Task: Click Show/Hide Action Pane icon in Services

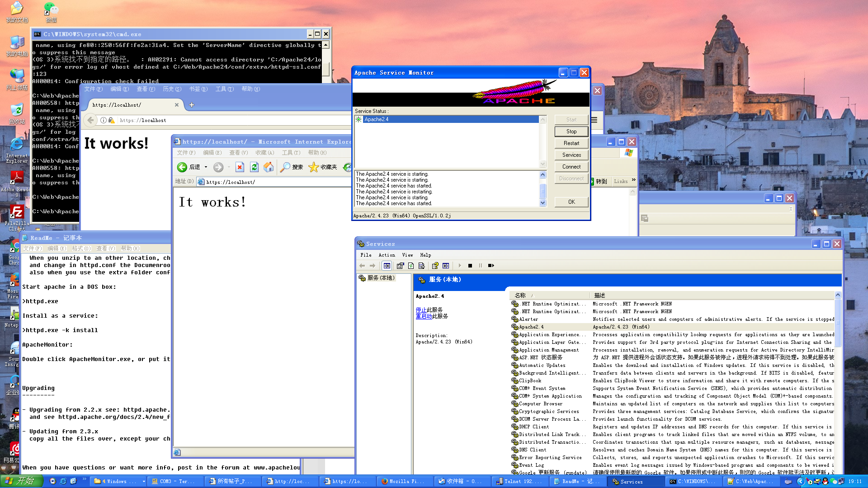Action: [x=446, y=266]
